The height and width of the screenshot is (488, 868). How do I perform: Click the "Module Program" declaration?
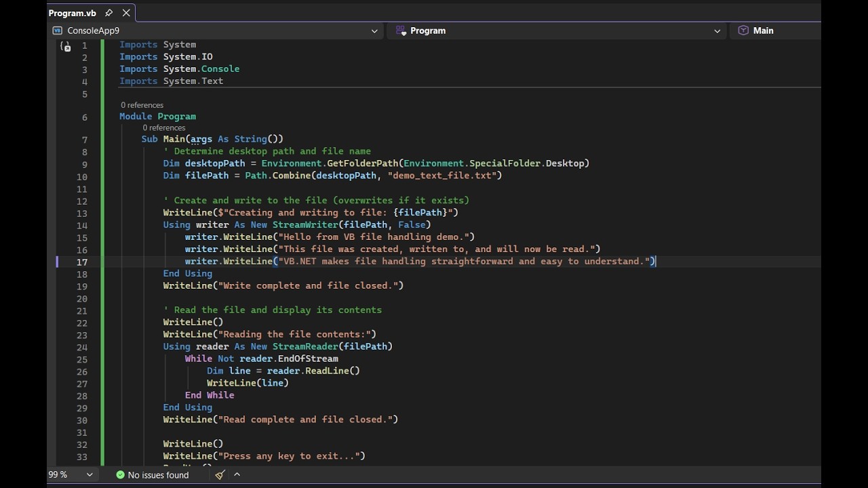158,117
